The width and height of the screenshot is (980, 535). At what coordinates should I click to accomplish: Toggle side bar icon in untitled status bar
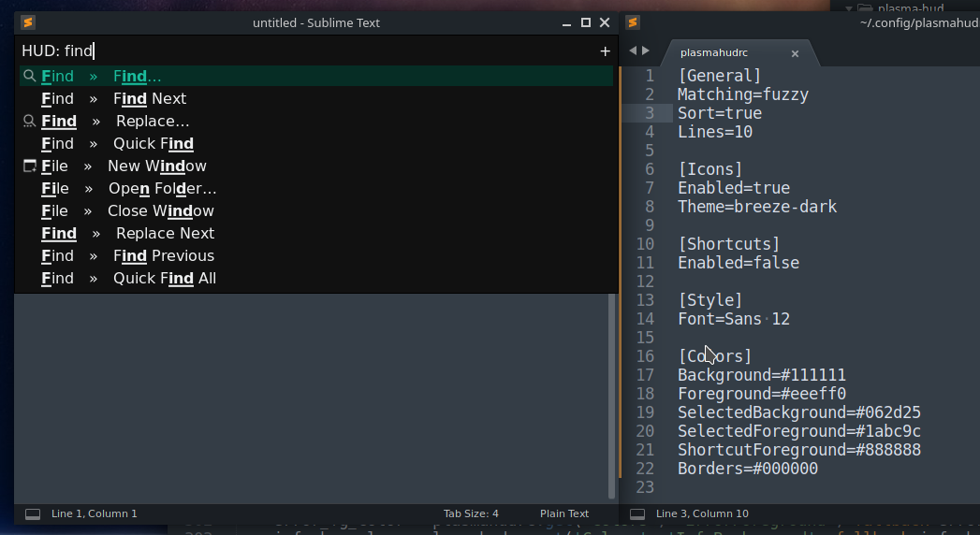click(33, 513)
